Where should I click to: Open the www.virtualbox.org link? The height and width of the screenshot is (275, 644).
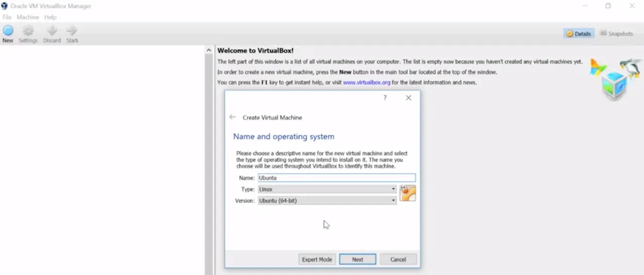(x=367, y=82)
